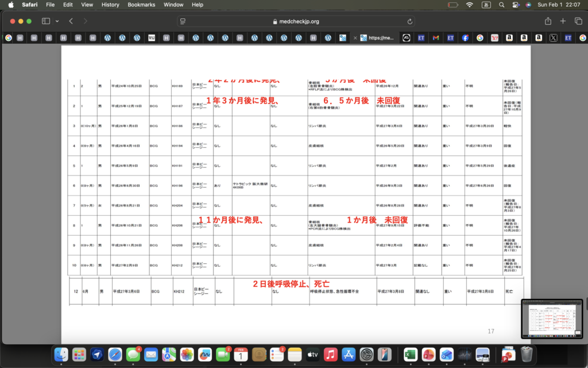
Task: Open the Share sheet icon
Action: [x=548, y=21]
